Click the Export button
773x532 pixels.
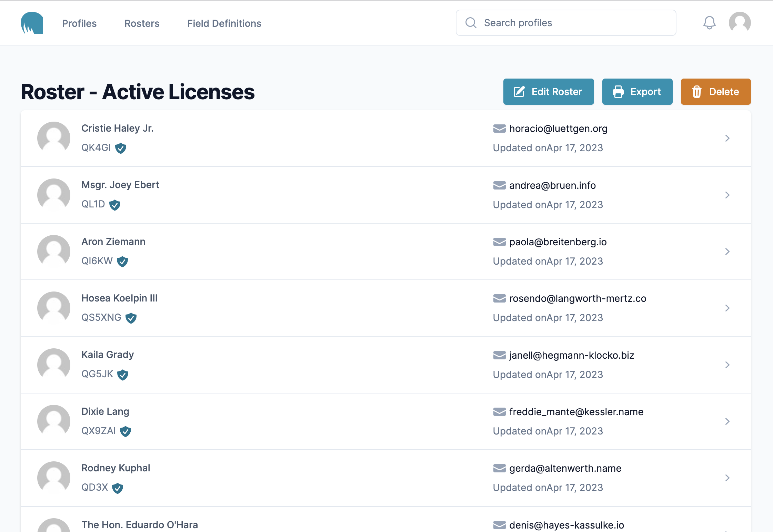637,92
